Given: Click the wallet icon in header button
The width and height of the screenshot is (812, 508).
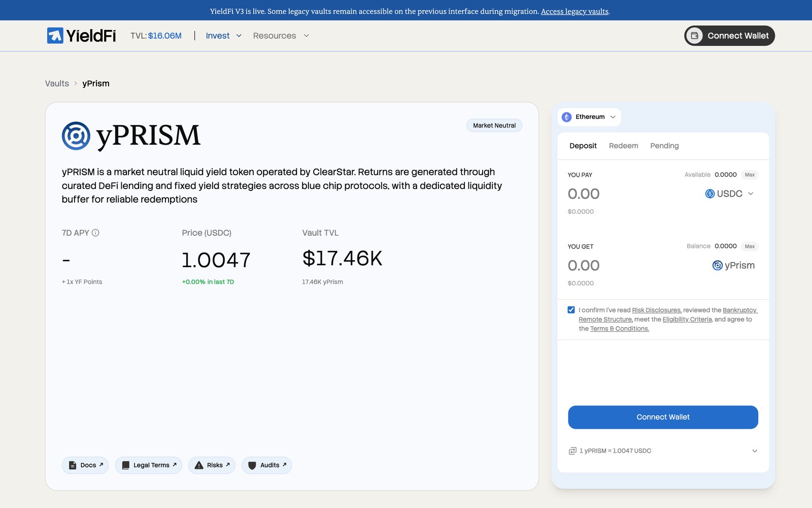Looking at the screenshot, I should click(695, 36).
